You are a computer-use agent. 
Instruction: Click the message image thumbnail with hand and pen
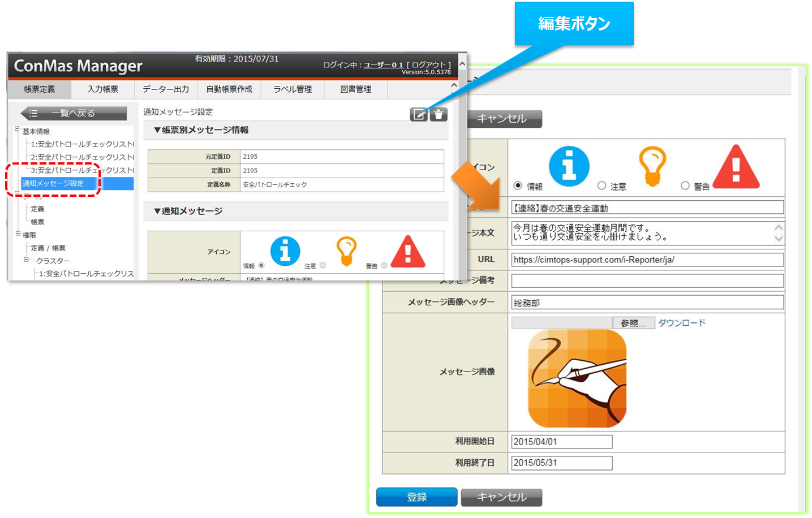pos(577,378)
